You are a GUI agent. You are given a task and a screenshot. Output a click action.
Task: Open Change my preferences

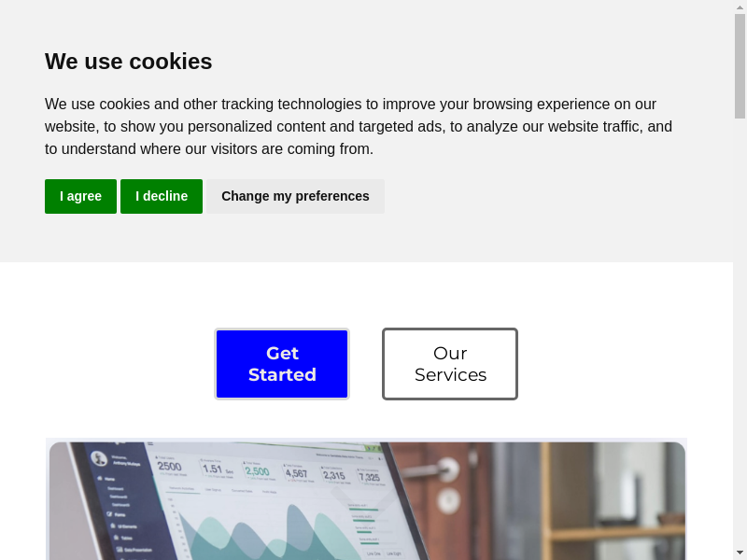coord(295,196)
